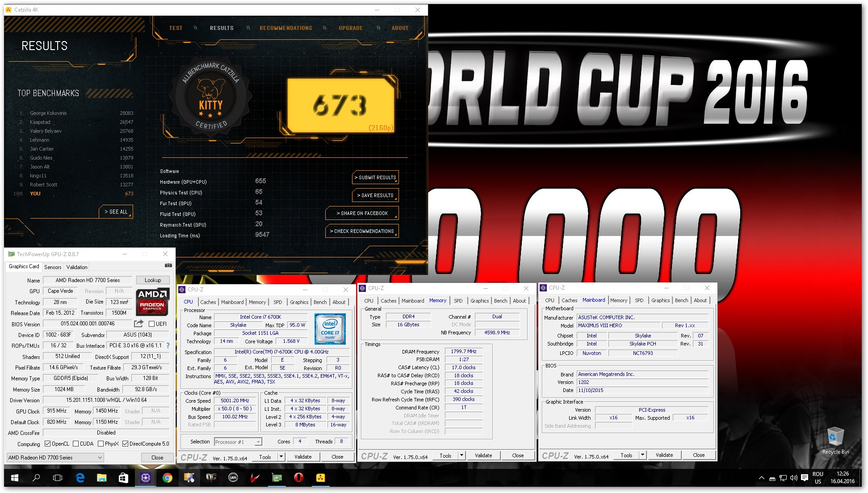Image resolution: width=868 pixels, height=493 pixels.
Task: Toggle the CUDA checkbox
Action: pyautogui.click(x=76, y=444)
